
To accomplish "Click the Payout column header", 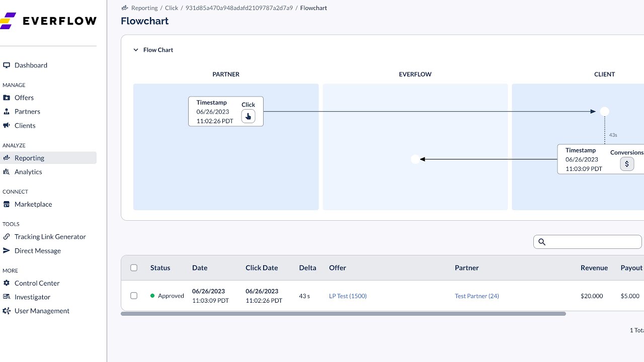I will 631,268.
